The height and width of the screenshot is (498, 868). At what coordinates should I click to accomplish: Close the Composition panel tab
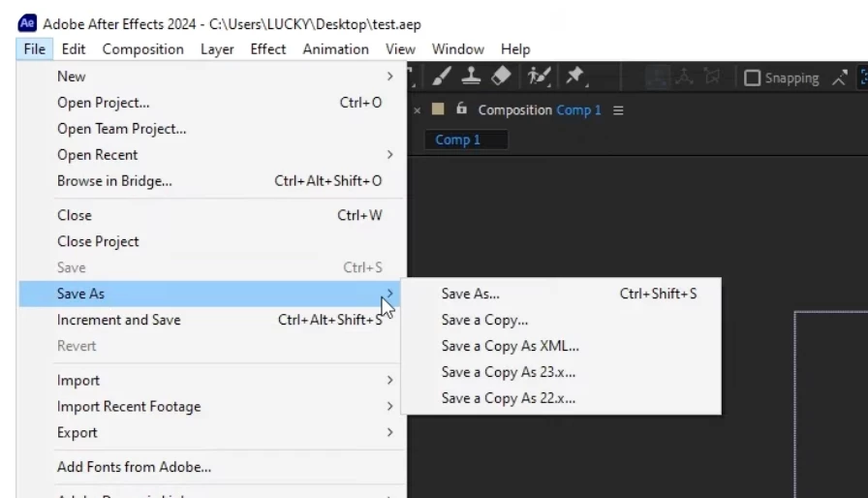[418, 110]
